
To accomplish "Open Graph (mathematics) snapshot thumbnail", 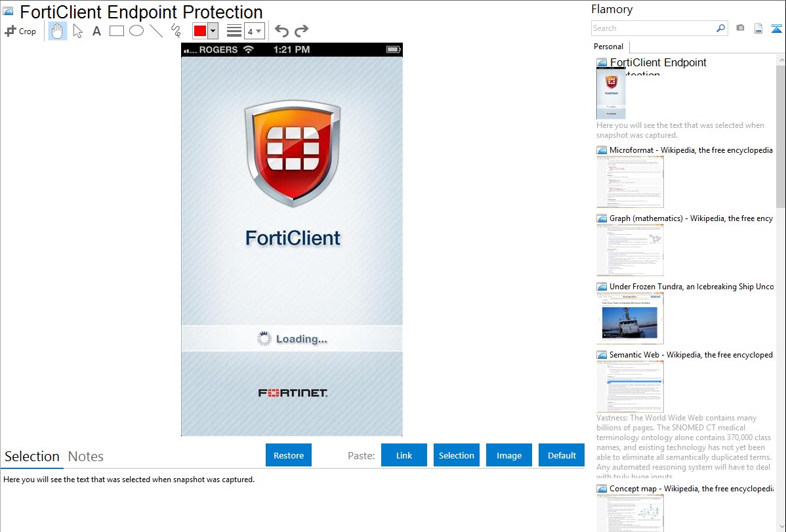I will click(x=630, y=250).
